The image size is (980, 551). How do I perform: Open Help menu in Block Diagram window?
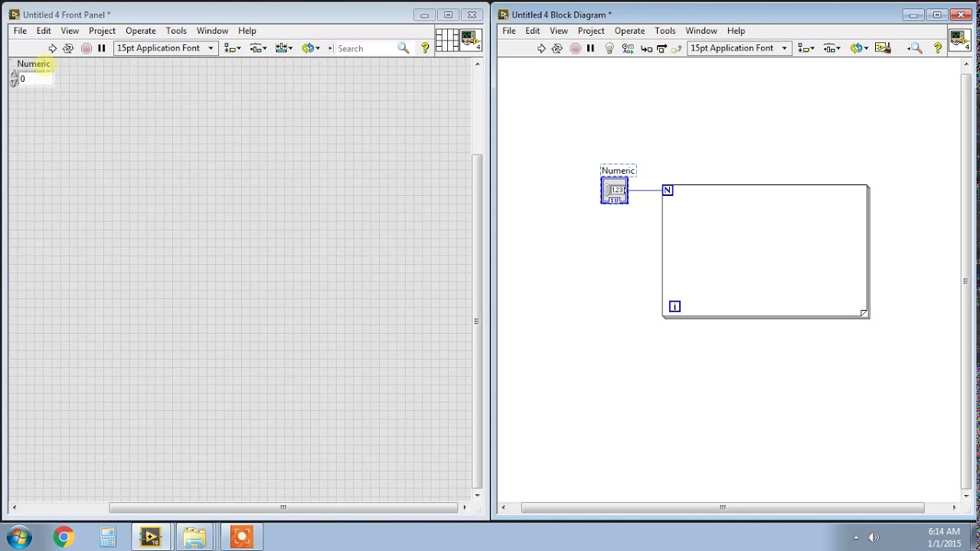click(x=736, y=31)
